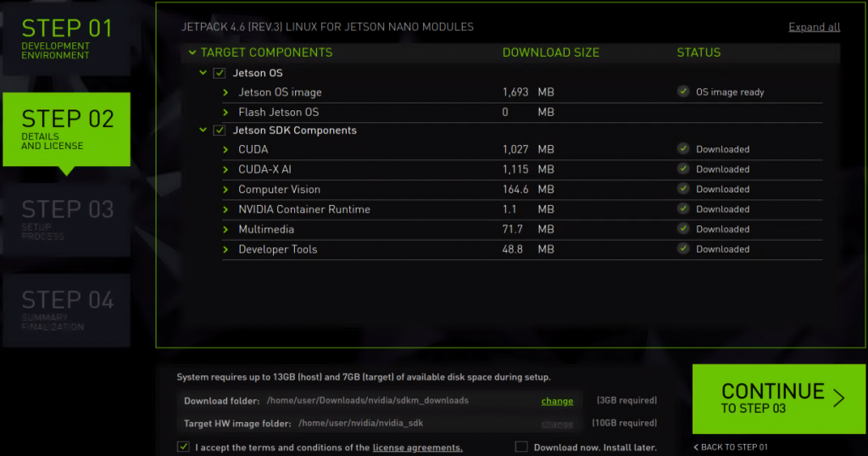This screenshot has width=868, height=456.
Task: Click Continue to Step 03 button
Action: click(778, 398)
